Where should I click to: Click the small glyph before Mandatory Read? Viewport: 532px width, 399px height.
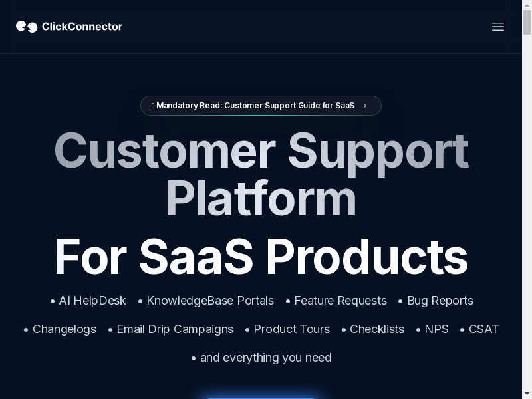tap(153, 106)
